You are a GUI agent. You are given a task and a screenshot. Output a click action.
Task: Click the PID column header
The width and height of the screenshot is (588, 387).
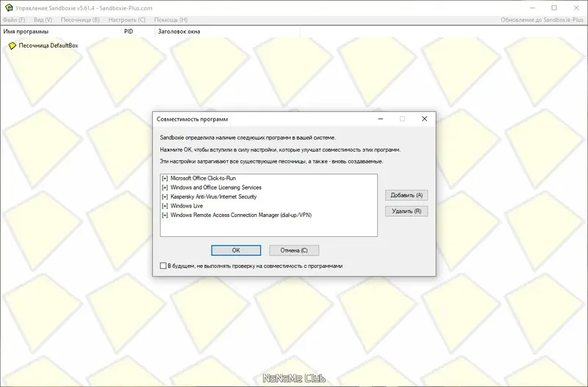pos(138,32)
